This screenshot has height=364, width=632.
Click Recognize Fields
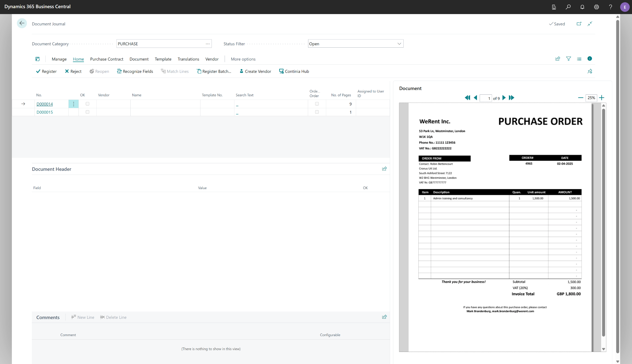135,71
